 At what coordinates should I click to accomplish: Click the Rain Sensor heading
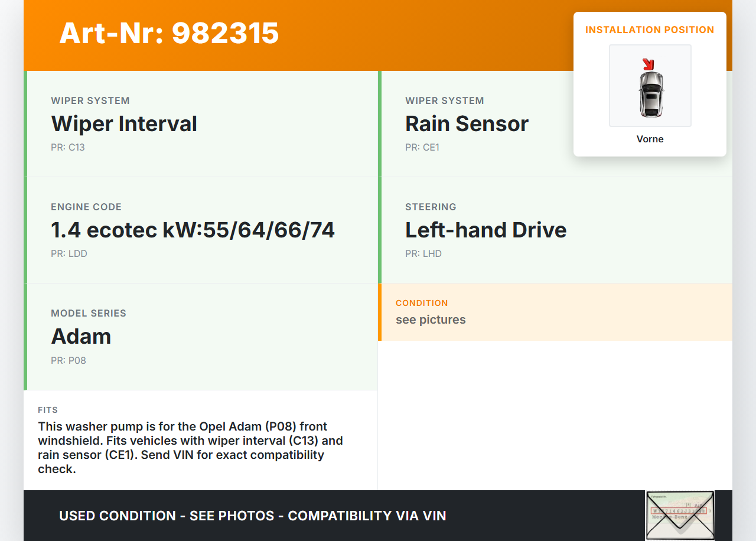click(x=467, y=124)
